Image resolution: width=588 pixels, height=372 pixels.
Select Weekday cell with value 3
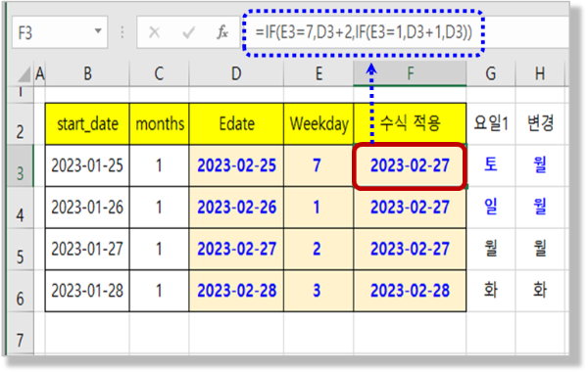[318, 291]
